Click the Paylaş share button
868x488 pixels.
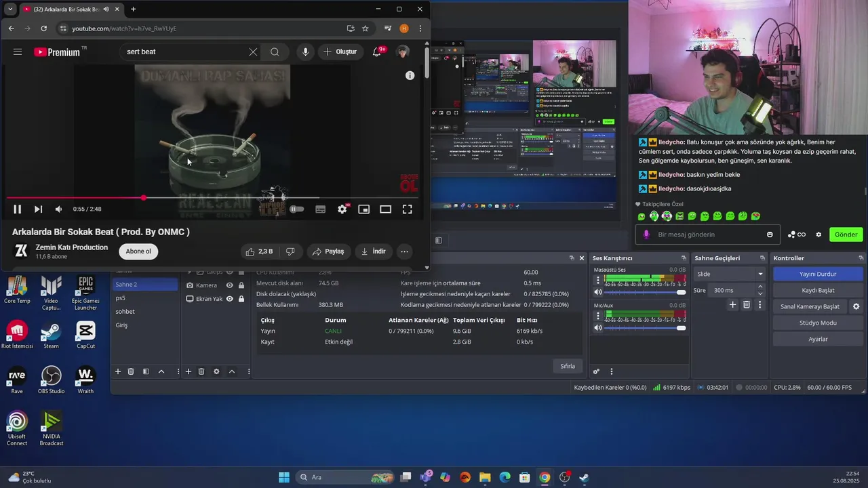click(328, 251)
